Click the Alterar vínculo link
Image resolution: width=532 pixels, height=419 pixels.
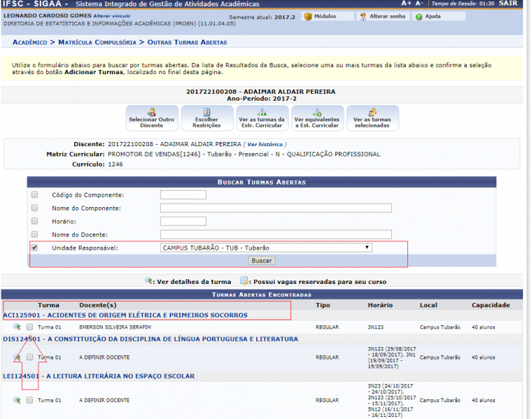pyautogui.click(x=112, y=15)
